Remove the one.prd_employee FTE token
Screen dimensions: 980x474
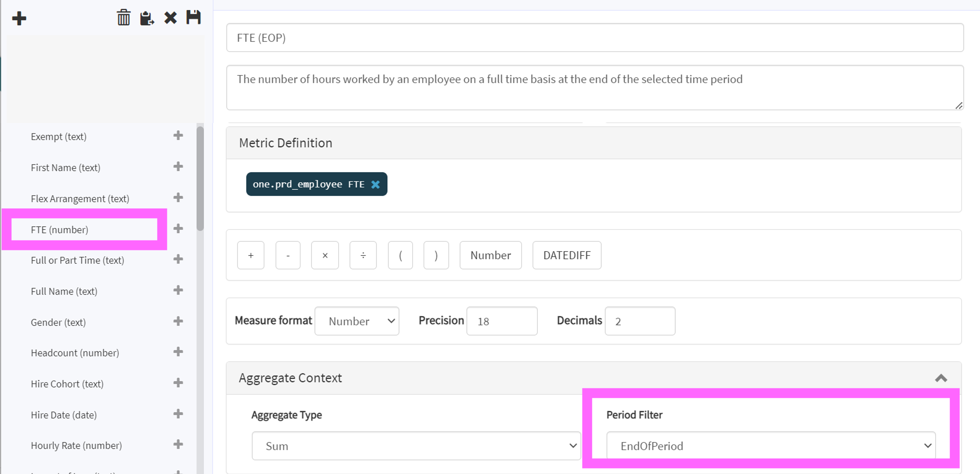[376, 184]
